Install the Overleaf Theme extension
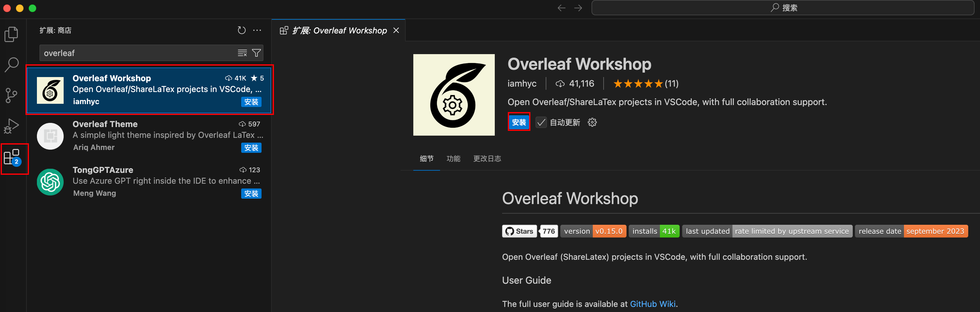The image size is (980, 312). [x=251, y=148]
